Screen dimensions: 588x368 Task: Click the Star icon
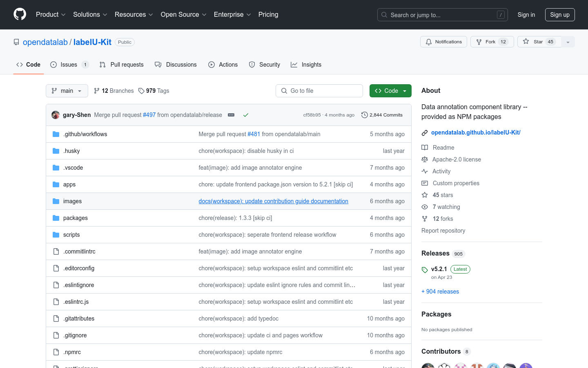coord(526,42)
